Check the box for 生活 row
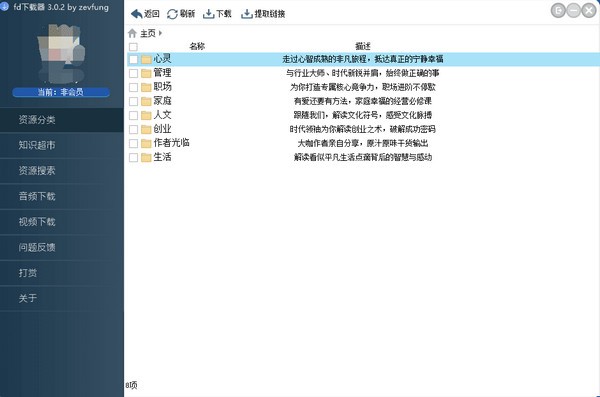This screenshot has height=397, width=600. coord(133,157)
